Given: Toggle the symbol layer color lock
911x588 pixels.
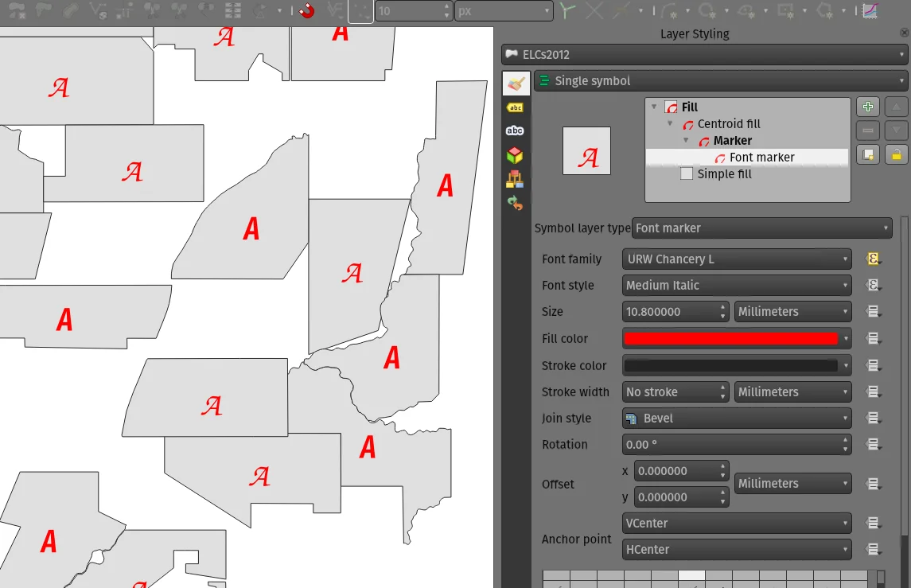Looking at the screenshot, I should [896, 155].
